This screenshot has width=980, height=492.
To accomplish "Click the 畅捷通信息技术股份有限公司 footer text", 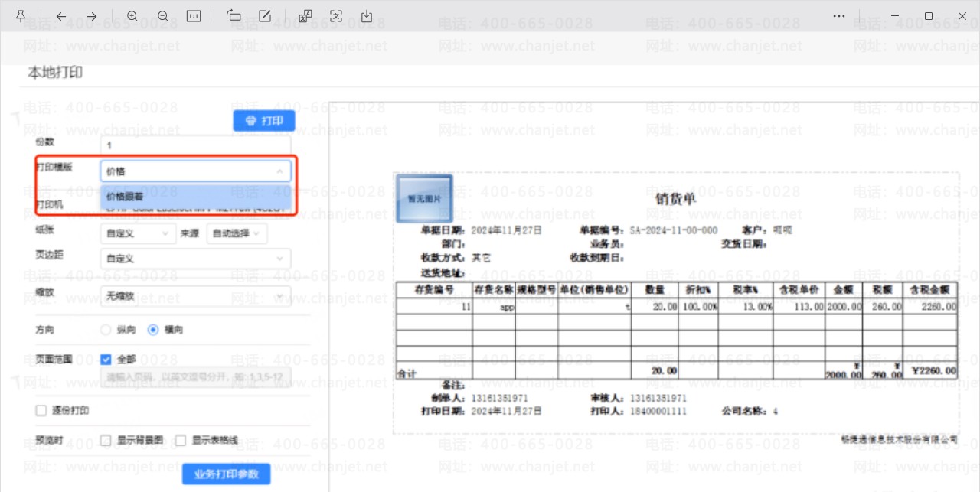I will 899,439.
